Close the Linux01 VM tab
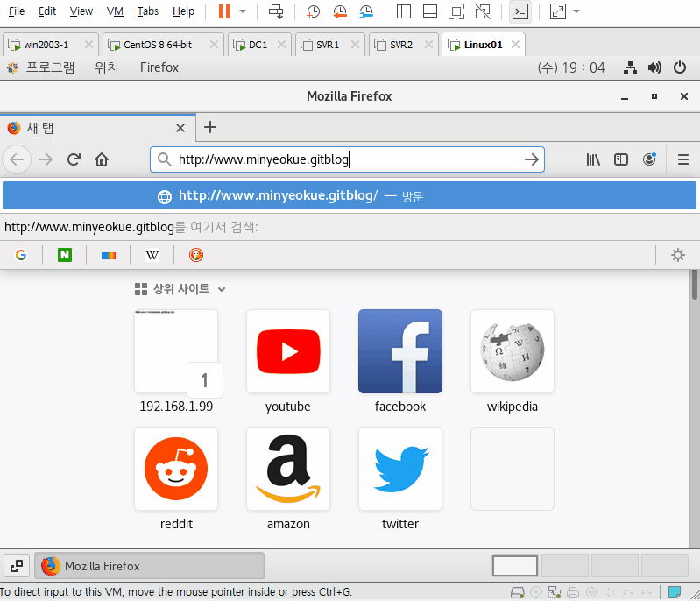The height and width of the screenshot is (601, 700). tap(515, 44)
